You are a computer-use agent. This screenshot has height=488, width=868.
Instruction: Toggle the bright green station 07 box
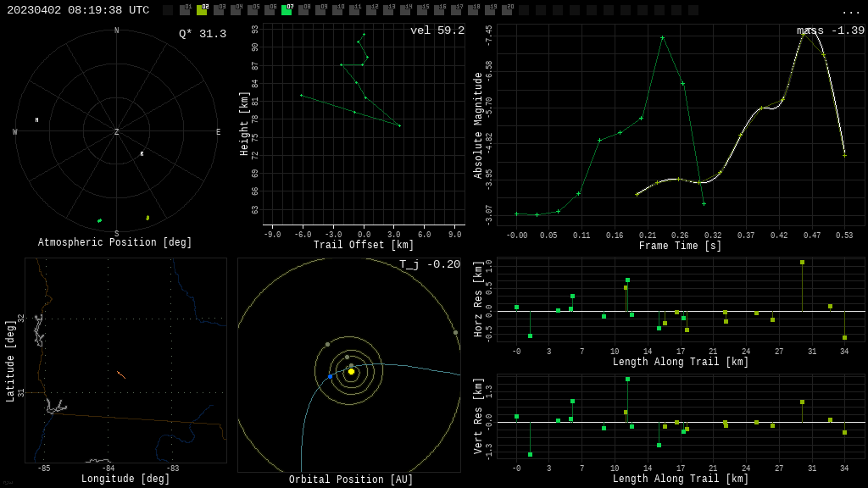[287, 10]
